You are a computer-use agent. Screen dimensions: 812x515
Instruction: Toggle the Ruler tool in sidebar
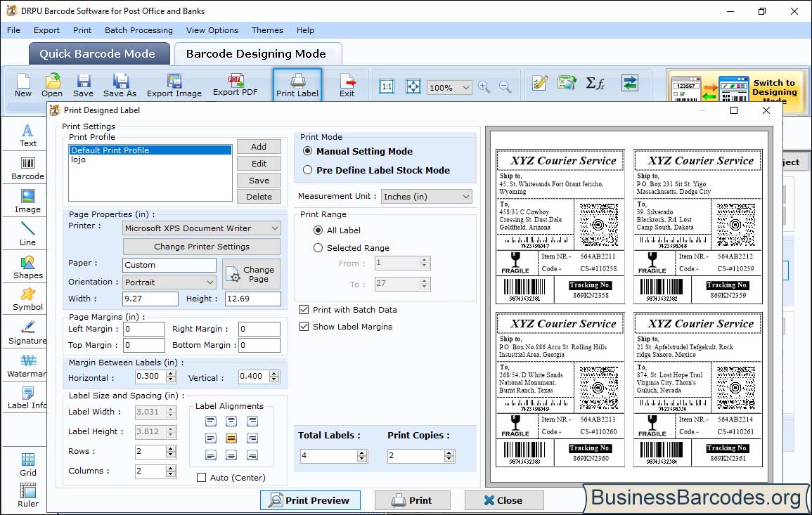[28, 495]
